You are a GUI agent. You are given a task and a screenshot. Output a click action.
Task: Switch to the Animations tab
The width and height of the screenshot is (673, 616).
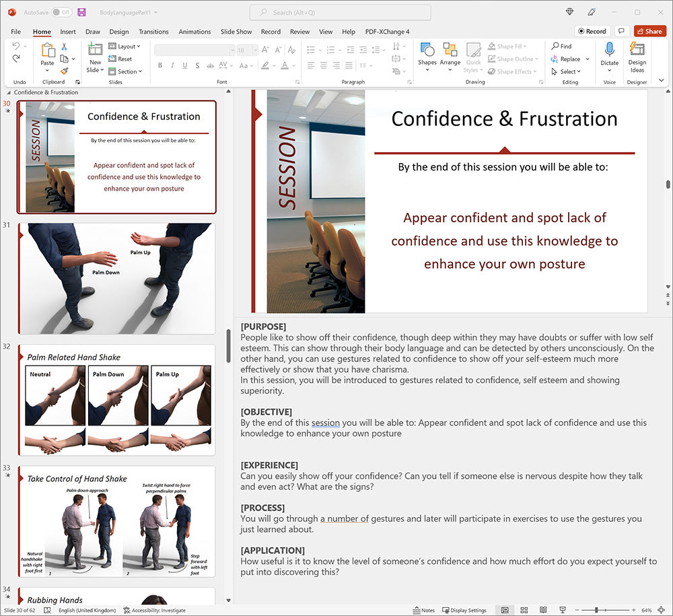pos(194,32)
